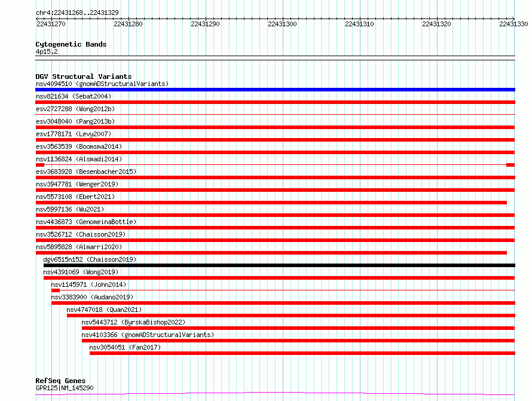Click the esv3683928 (Besenbacher2015) label

[86, 172]
